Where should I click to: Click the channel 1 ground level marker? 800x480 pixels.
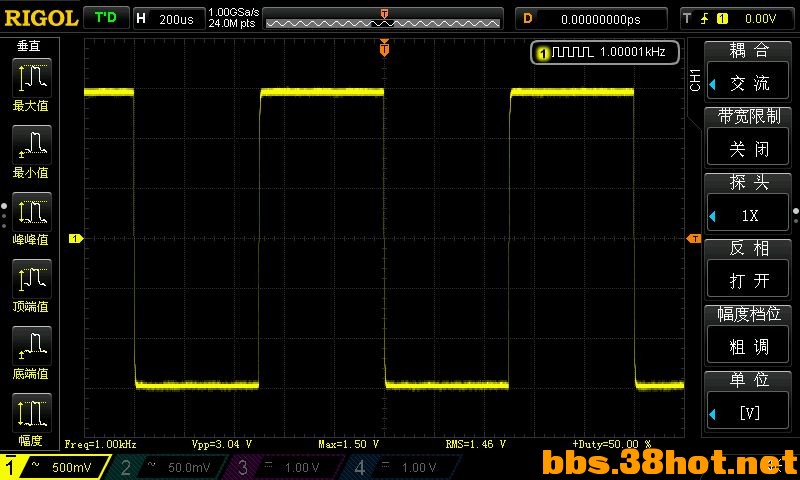click(x=76, y=238)
